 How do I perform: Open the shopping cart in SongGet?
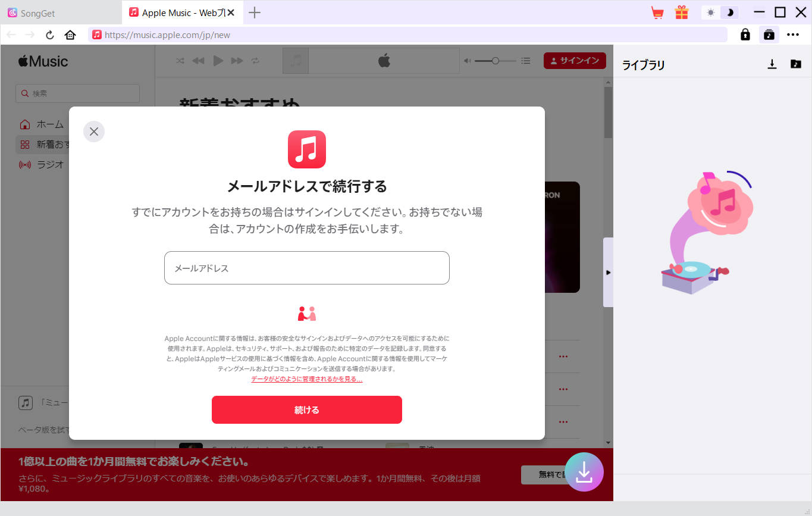(x=657, y=12)
